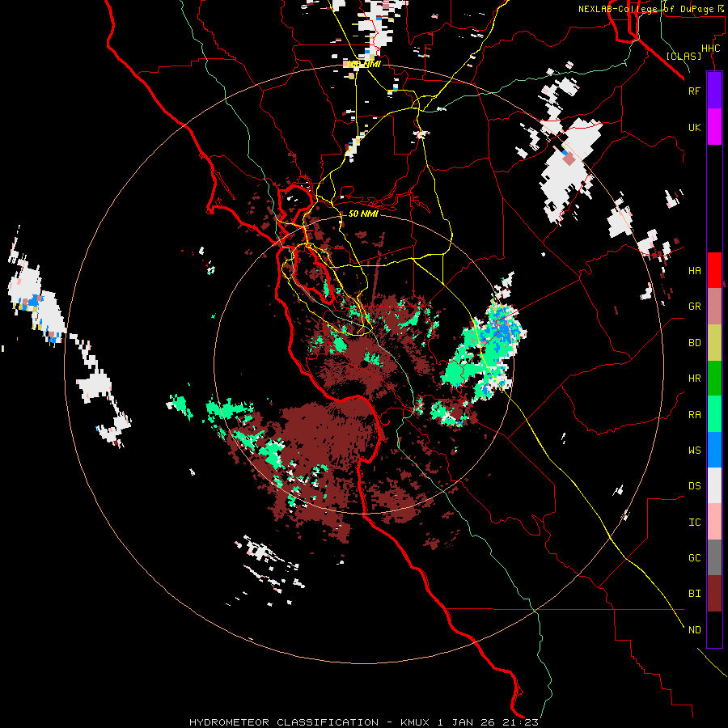The image size is (728, 728).
Task: Click the IC legend label
Action: pos(694,523)
